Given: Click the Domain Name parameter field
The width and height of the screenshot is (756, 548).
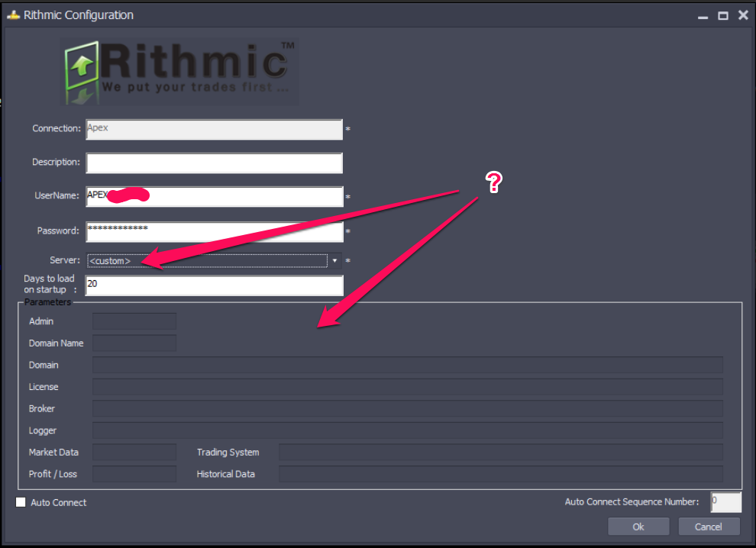Looking at the screenshot, I should point(134,343).
